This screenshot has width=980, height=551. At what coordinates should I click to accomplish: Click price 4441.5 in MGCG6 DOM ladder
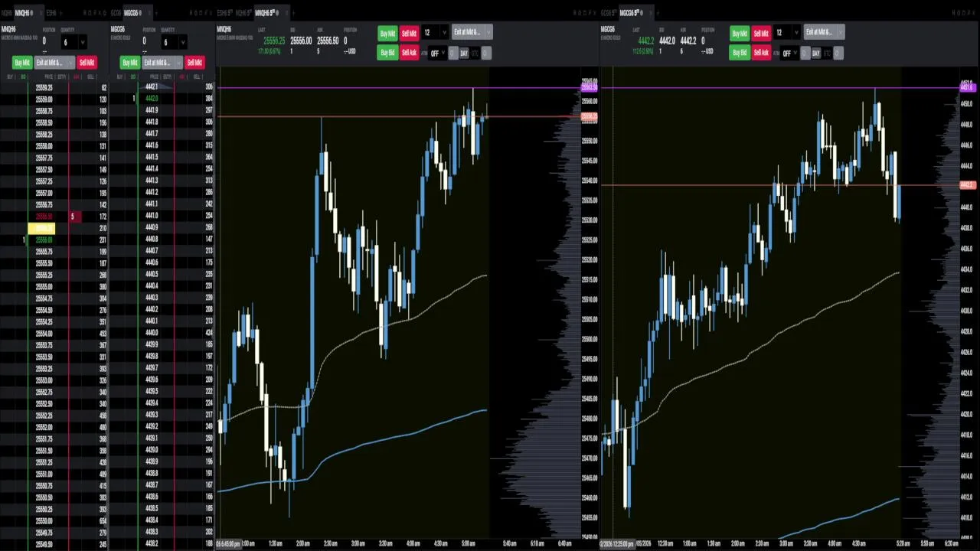(x=152, y=157)
